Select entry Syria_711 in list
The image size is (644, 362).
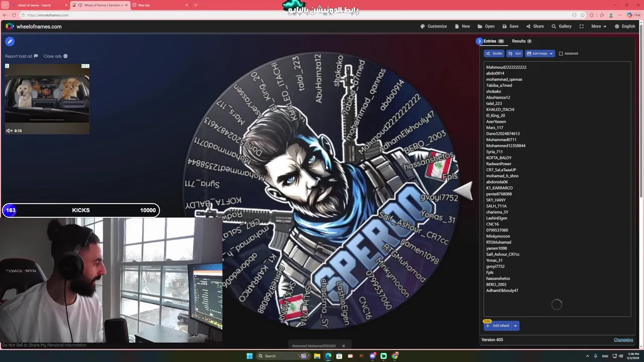coord(494,152)
